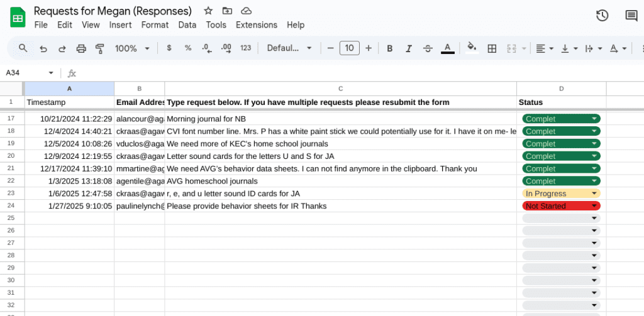Click the search magnifier in toolbar
The image size is (644, 316).
[x=23, y=48]
